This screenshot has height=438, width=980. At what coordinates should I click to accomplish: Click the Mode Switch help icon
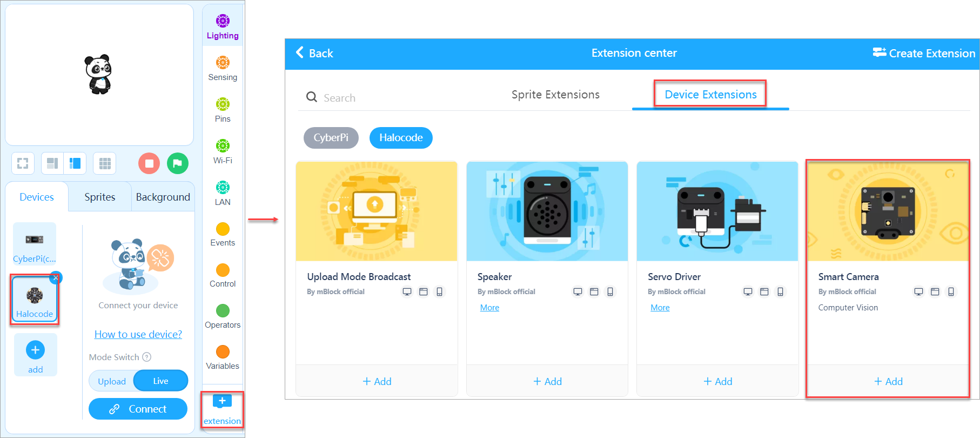(146, 357)
